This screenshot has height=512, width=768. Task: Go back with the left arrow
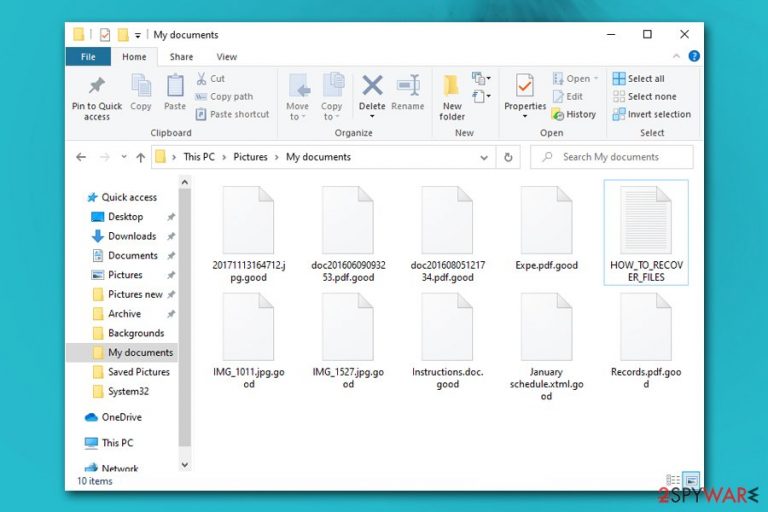[81, 157]
